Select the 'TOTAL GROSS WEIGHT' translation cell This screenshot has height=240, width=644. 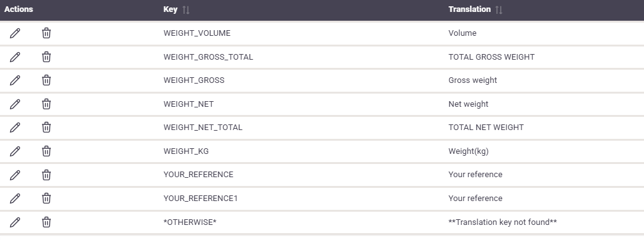click(x=491, y=57)
